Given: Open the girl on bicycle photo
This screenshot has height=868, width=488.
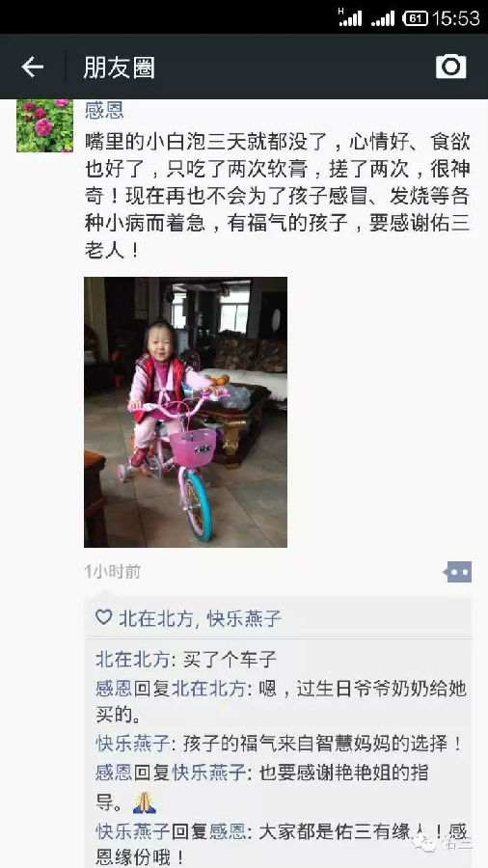Looking at the screenshot, I should (x=185, y=413).
